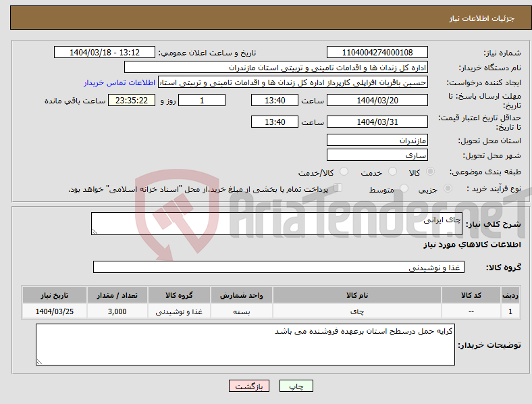The image size is (532, 404).
Task: Click the چاپ print button
Action: coord(296,386)
